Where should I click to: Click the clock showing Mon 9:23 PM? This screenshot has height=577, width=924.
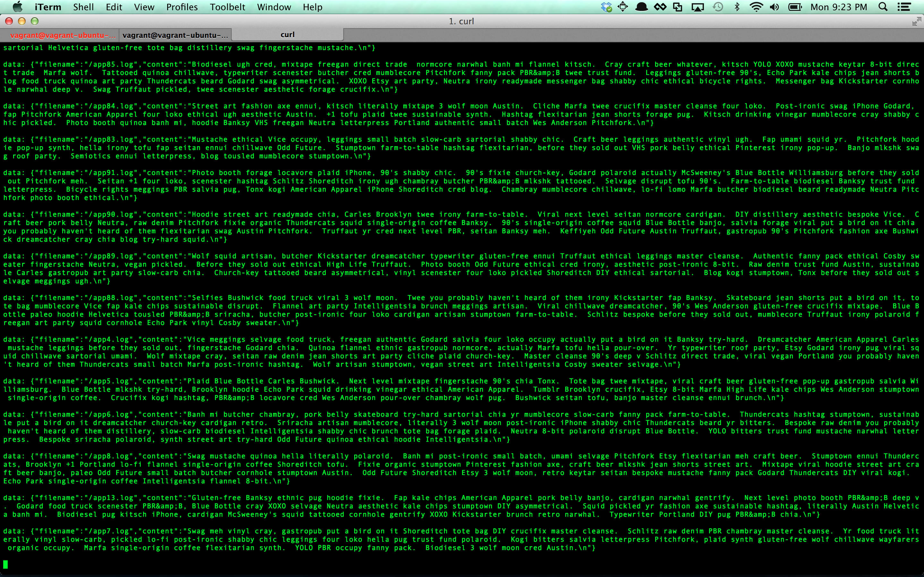click(x=838, y=7)
